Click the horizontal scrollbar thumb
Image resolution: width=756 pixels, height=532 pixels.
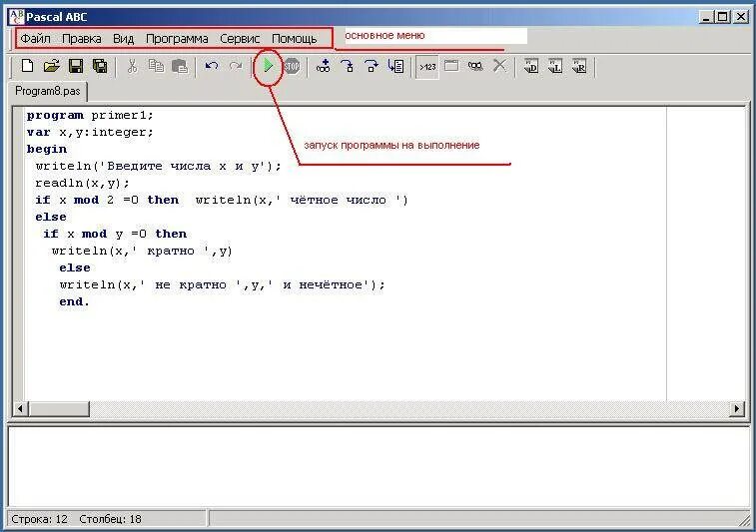(58, 408)
